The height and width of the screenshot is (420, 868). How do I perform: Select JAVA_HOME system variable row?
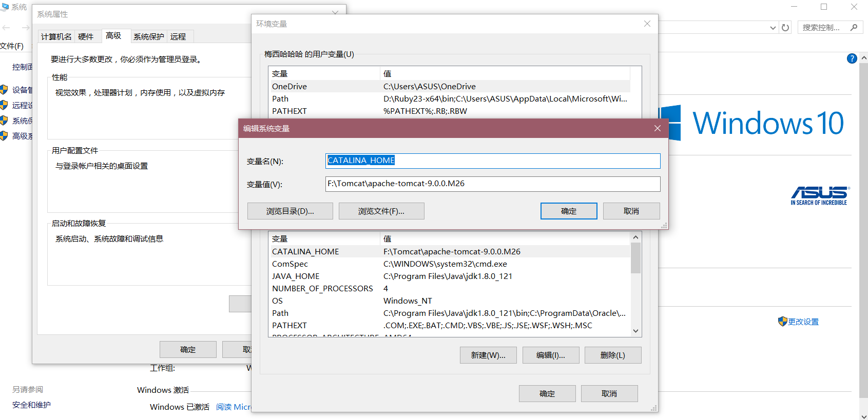tap(450, 276)
